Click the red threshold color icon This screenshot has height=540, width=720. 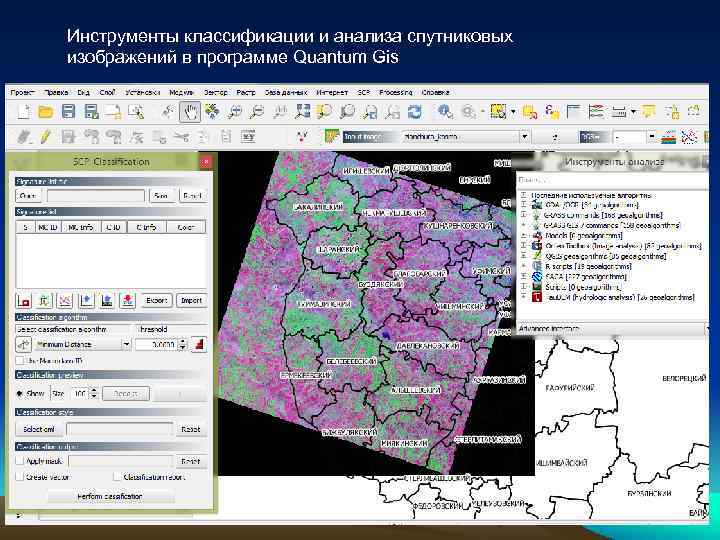[x=198, y=344]
